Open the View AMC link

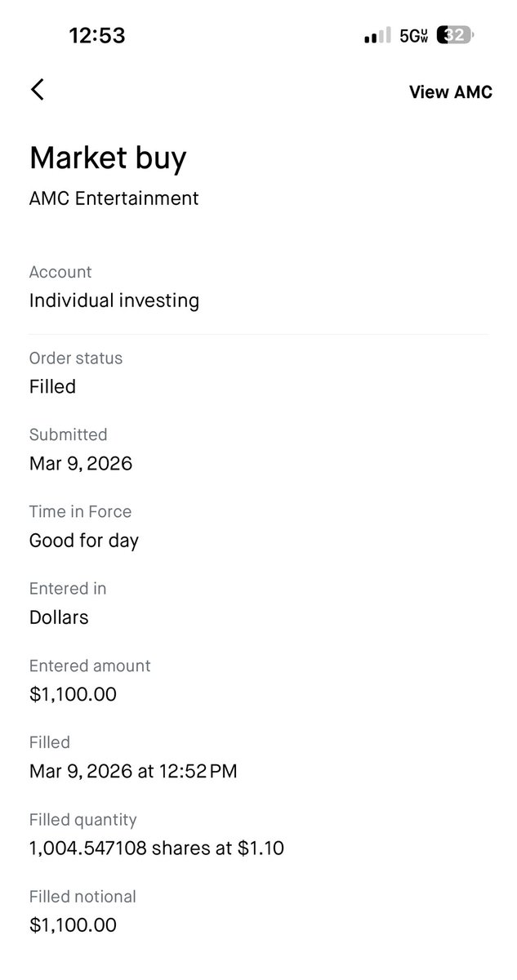450,91
